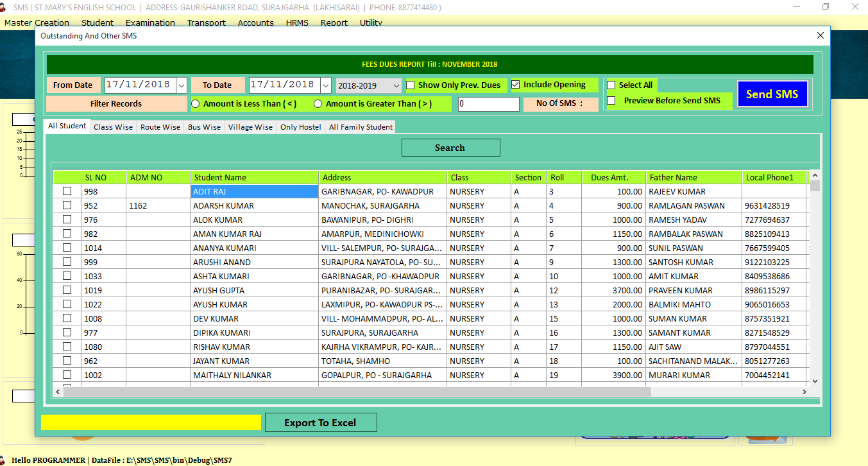Click the horizontal scrollbar left arrow
868x466 pixels.
(x=58, y=392)
